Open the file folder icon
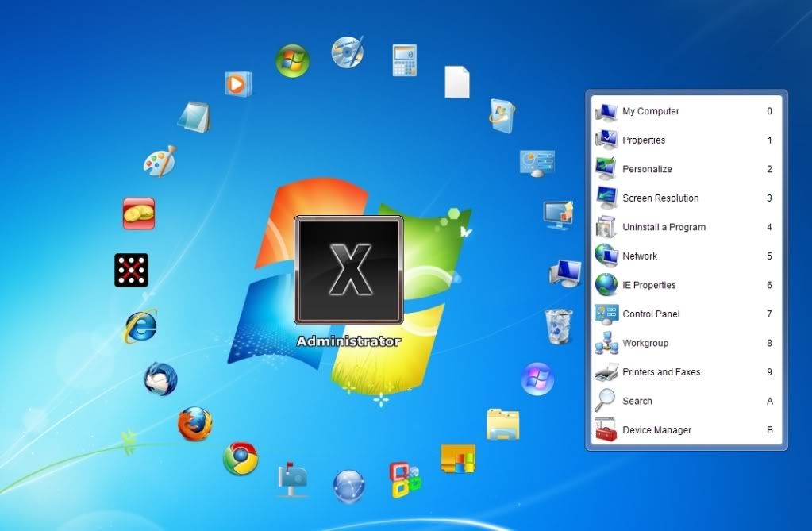812x531 pixels. 503,425
